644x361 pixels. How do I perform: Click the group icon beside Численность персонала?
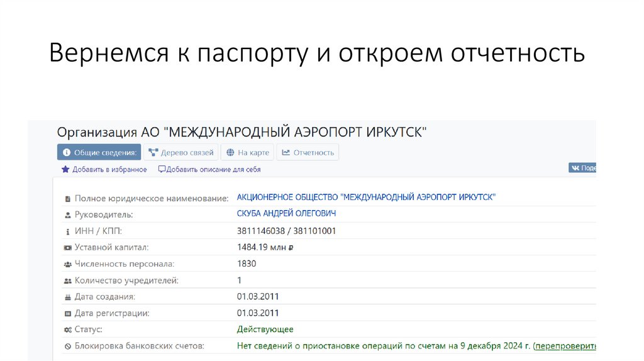(68, 265)
